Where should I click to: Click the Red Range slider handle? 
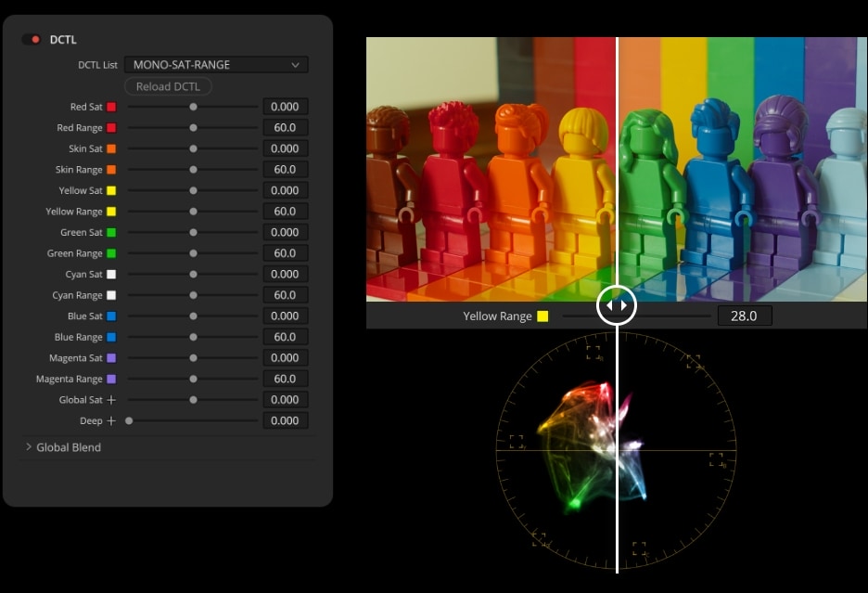[x=193, y=128]
